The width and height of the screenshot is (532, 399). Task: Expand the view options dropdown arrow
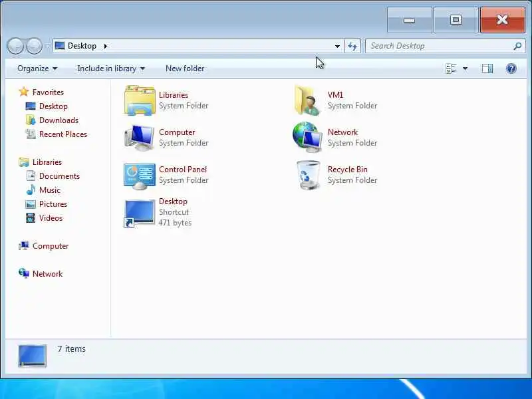465,68
